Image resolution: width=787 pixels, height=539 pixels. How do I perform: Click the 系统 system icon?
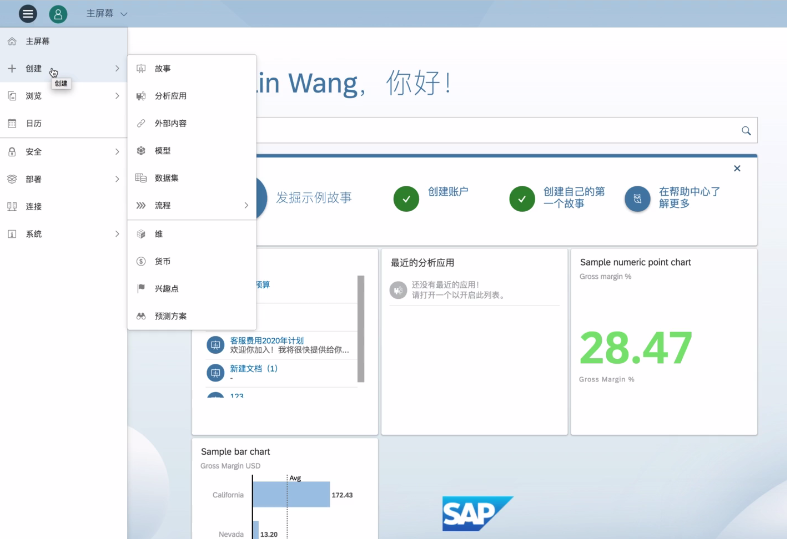pyautogui.click(x=12, y=234)
